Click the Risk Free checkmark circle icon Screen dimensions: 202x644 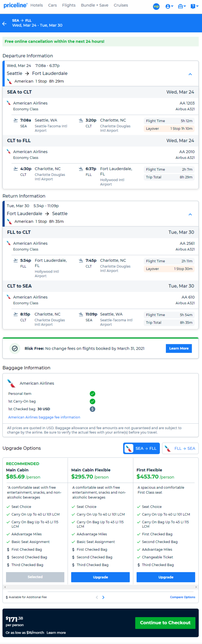14,348
